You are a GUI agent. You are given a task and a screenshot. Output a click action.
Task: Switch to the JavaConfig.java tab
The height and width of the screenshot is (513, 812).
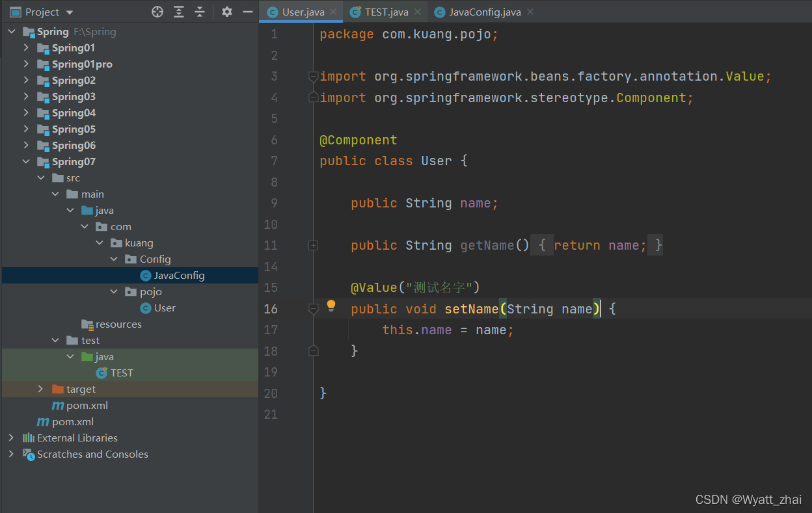click(485, 12)
